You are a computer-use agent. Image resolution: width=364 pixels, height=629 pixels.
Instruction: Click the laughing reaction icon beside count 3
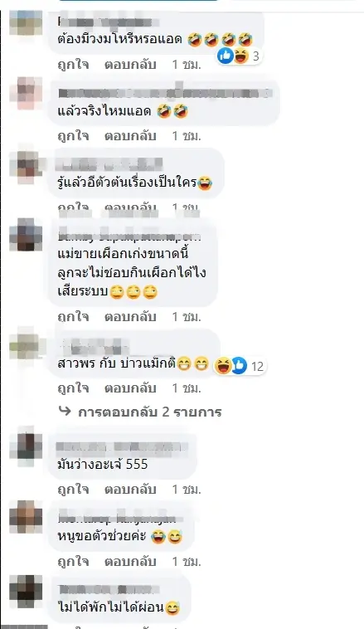point(241,56)
